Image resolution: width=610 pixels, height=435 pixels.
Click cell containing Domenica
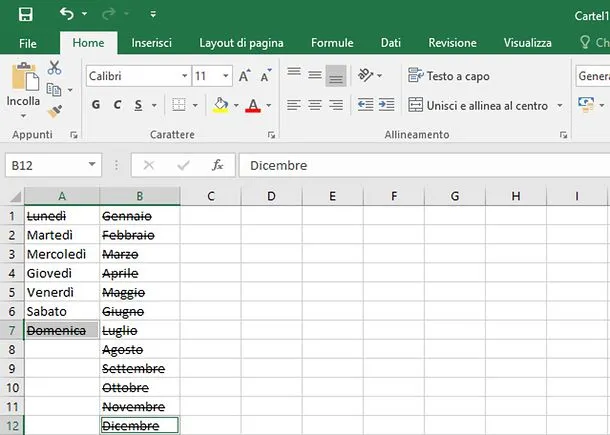click(61, 331)
